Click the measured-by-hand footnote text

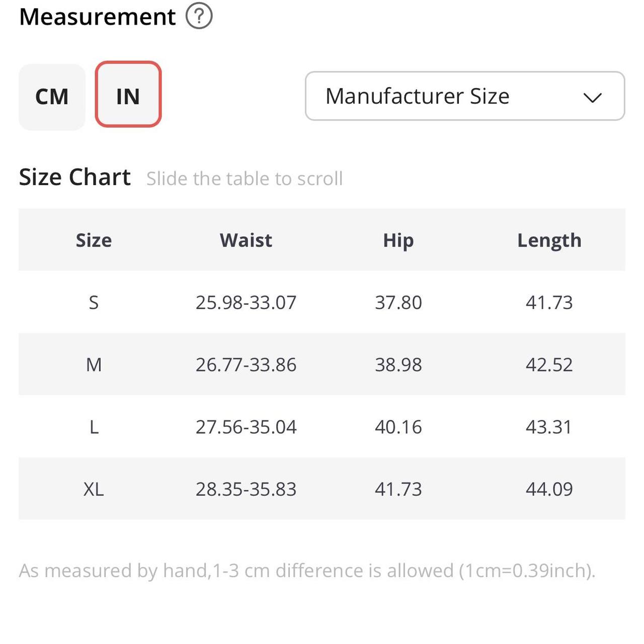(x=307, y=571)
